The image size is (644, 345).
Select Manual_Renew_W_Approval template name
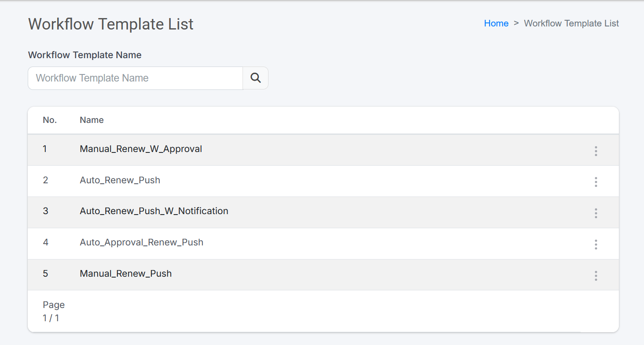point(141,149)
